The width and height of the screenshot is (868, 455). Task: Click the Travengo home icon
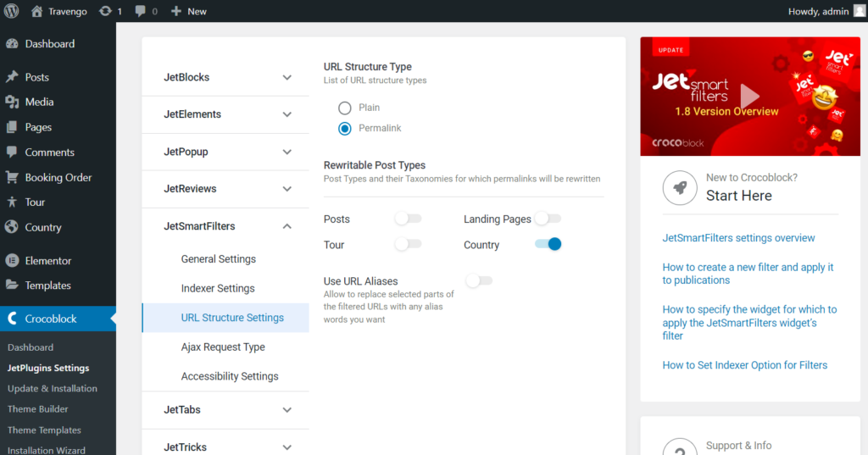point(36,11)
